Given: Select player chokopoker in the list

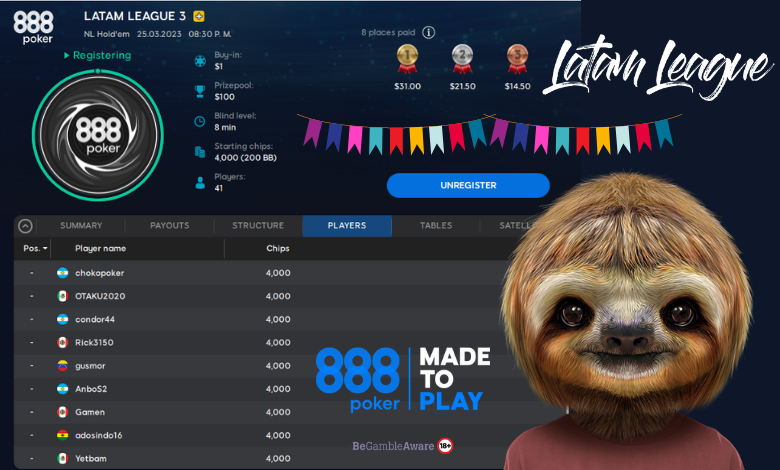Looking at the screenshot, I should click(x=100, y=273).
